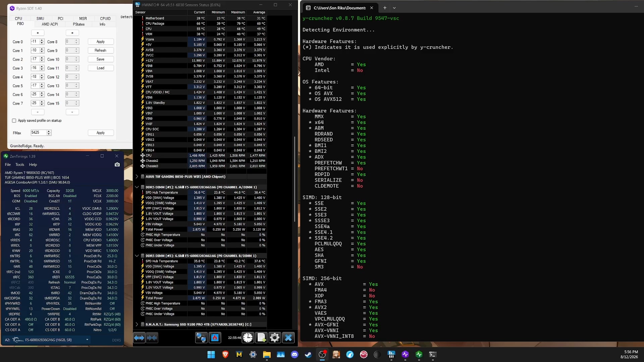Collapse the DDR5 DIMM [#1] sensor group
The width and height of the screenshot is (644, 362).
pos(137,187)
